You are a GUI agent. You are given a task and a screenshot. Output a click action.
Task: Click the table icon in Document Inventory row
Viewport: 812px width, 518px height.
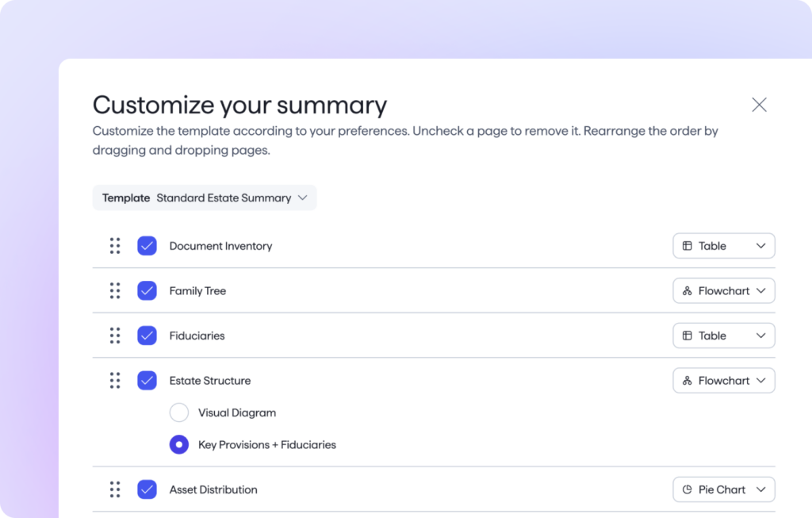(x=688, y=246)
